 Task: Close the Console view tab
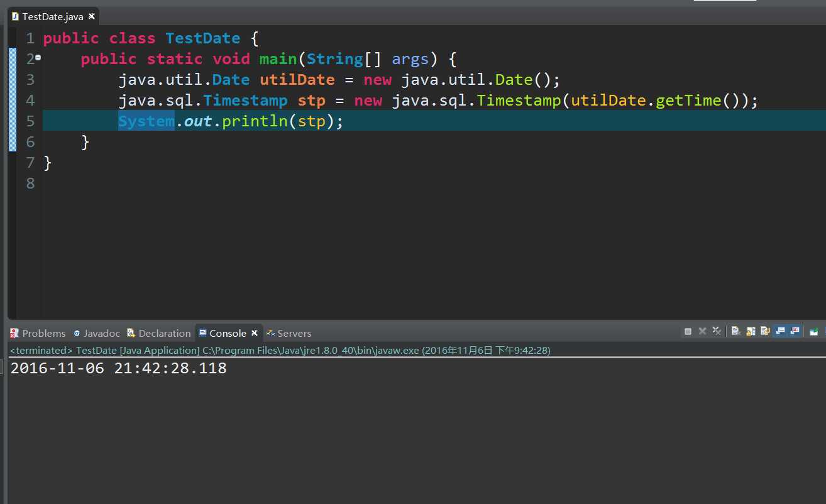pyautogui.click(x=255, y=333)
